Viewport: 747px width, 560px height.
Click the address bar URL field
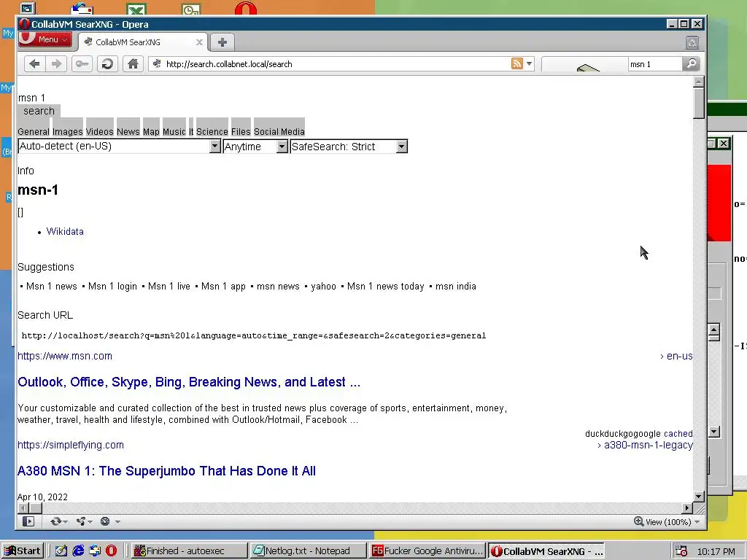[x=333, y=64]
